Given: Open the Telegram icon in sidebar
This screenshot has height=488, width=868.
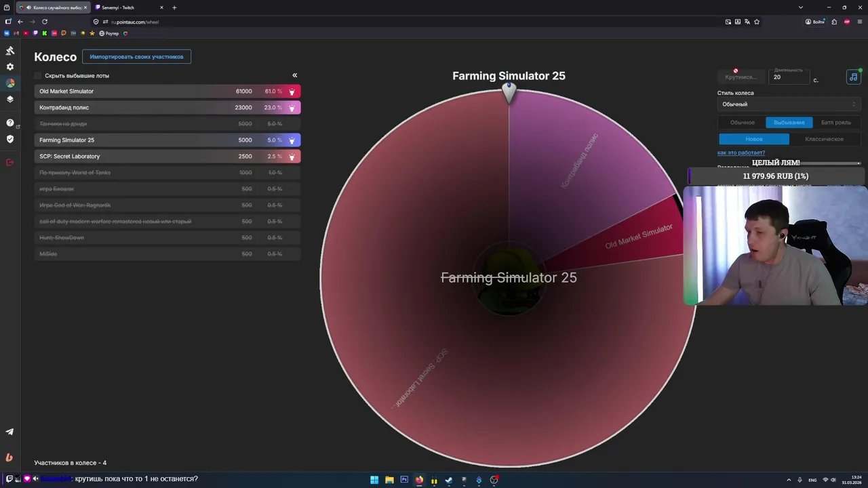Looking at the screenshot, I should click(9, 432).
